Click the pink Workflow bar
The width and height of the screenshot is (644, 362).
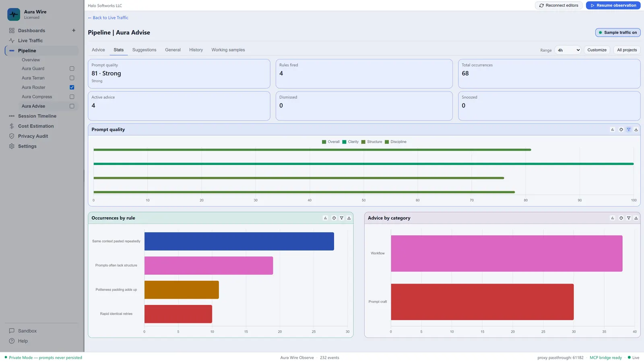(x=506, y=253)
